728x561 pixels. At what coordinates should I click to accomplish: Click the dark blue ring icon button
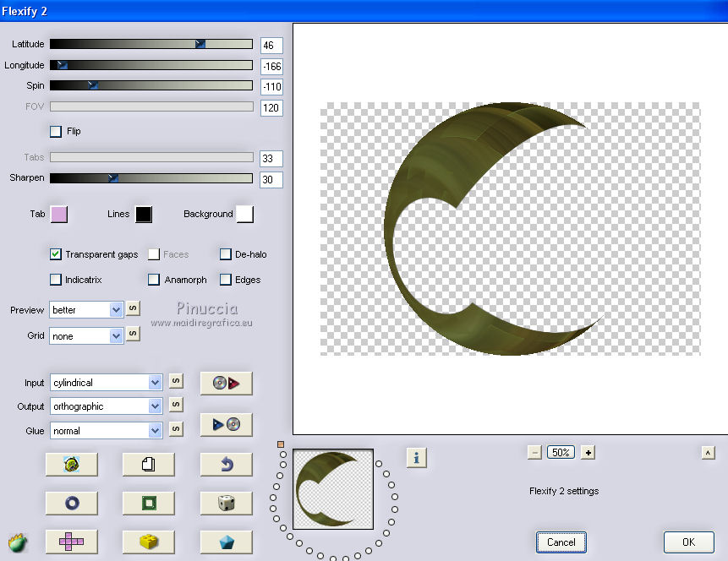pyautogui.click(x=72, y=503)
